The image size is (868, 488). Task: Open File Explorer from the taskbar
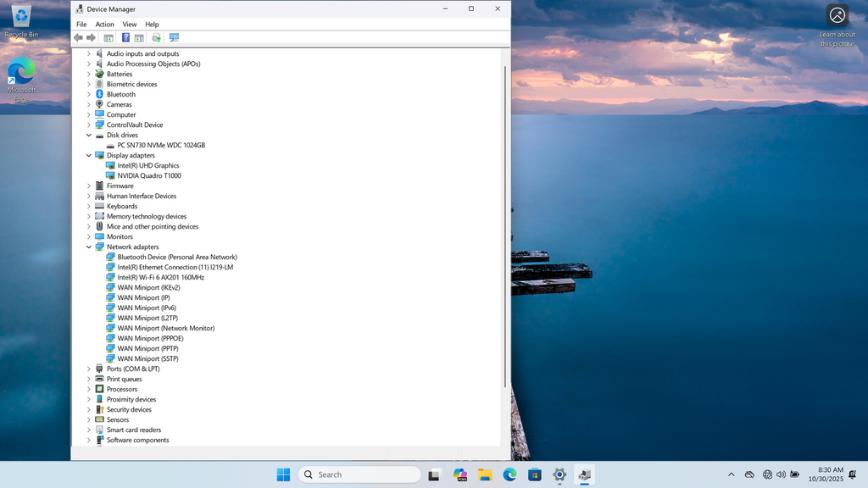coord(485,474)
